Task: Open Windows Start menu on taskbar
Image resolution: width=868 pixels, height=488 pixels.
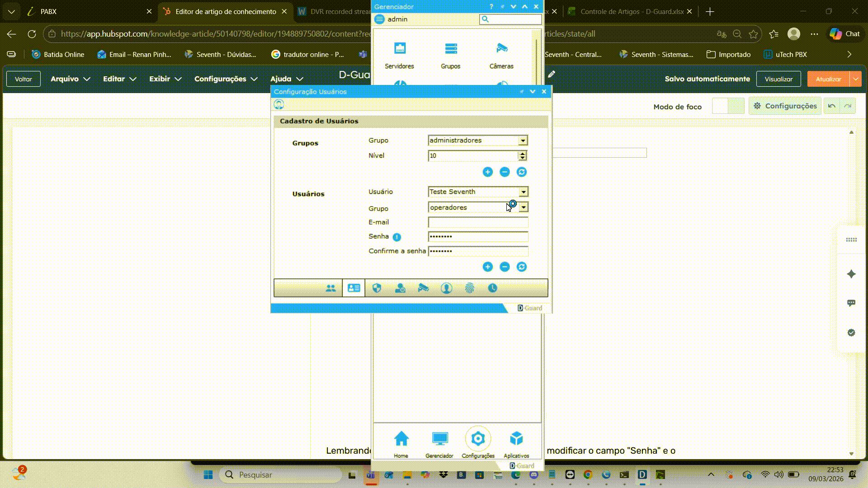Action: tap(208, 474)
